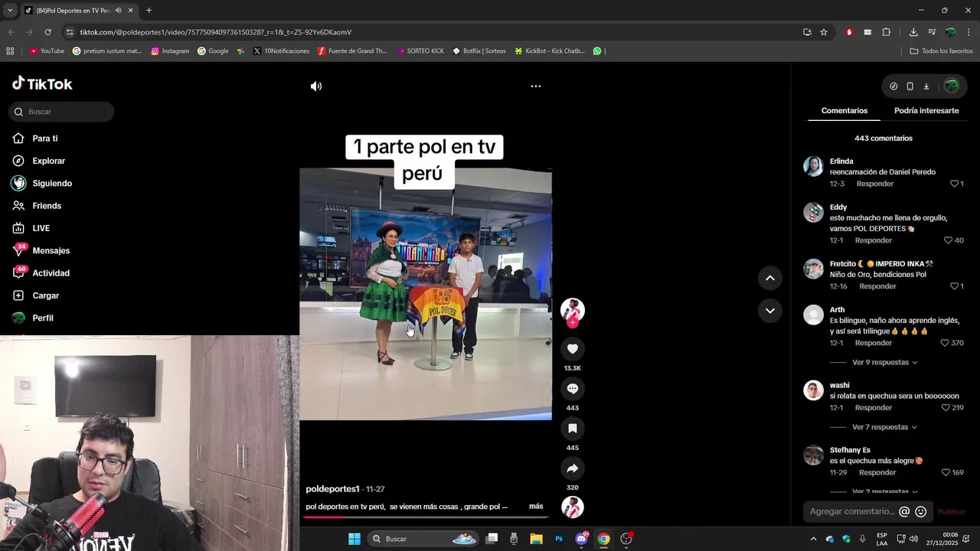This screenshot has height=551, width=980.
Task: Open Windows Start menu
Action: coord(354,539)
